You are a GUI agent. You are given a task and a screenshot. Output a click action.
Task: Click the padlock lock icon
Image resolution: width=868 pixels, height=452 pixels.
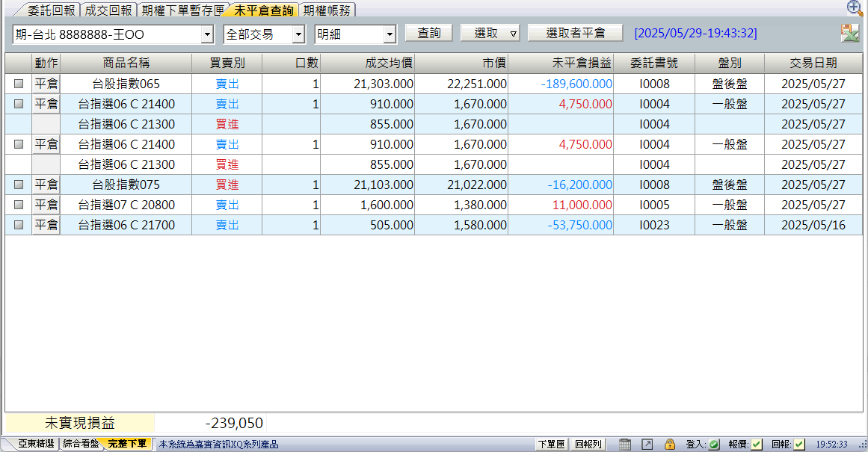pyautogui.click(x=669, y=445)
